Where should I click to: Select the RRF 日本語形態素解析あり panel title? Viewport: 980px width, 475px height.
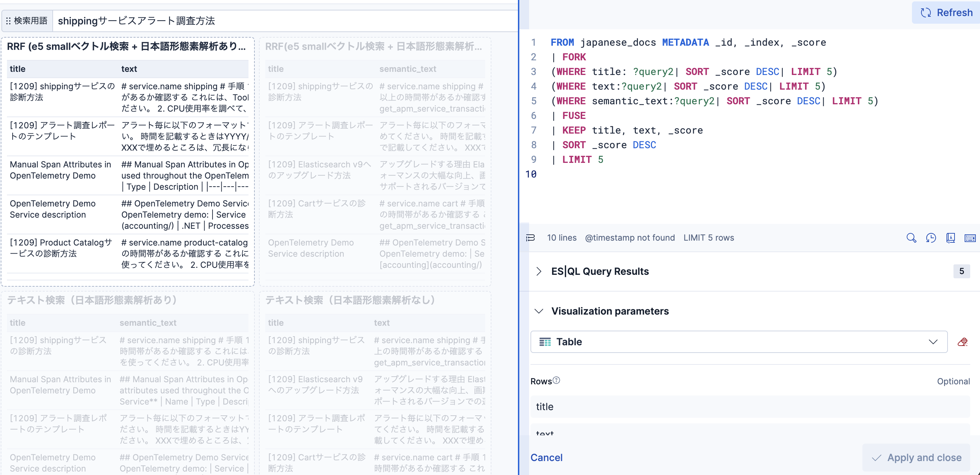(126, 46)
